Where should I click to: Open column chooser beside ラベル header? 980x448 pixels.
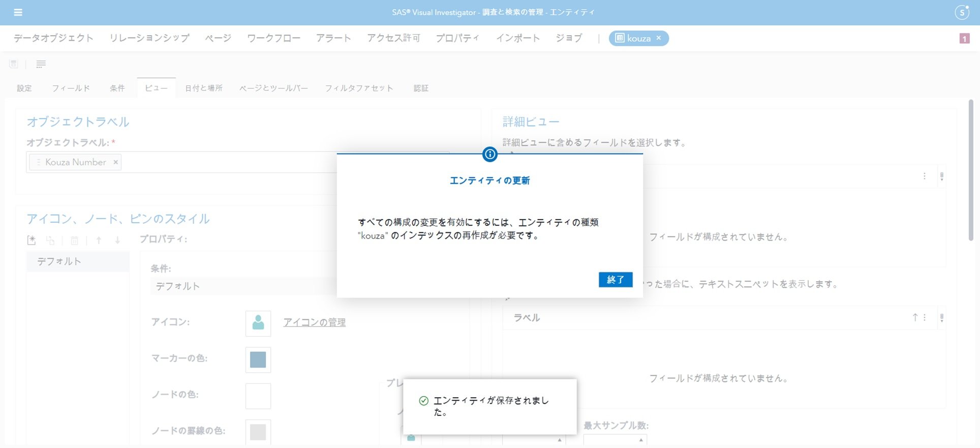tap(942, 318)
